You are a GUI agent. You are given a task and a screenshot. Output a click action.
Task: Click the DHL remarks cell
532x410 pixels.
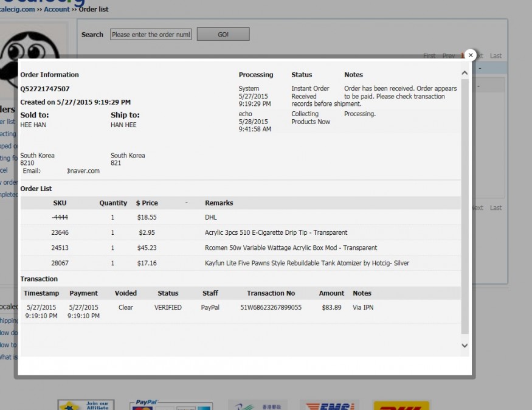pos(211,217)
